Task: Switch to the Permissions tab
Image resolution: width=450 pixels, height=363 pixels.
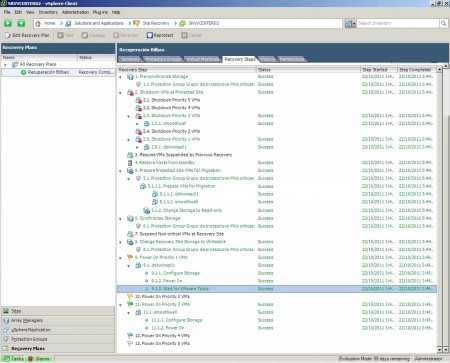Action: coord(292,59)
